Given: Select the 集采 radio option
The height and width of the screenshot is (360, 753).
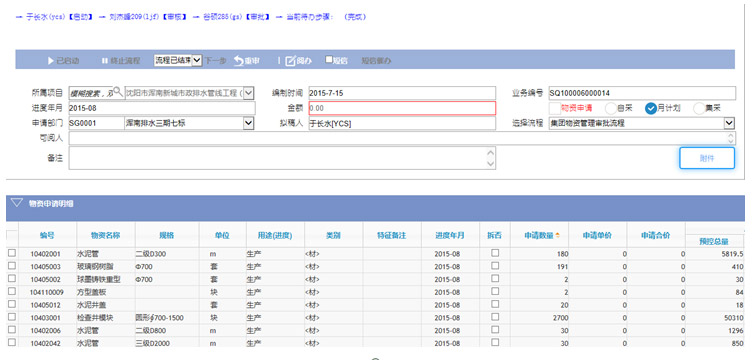Looking at the screenshot, I should pos(699,108).
